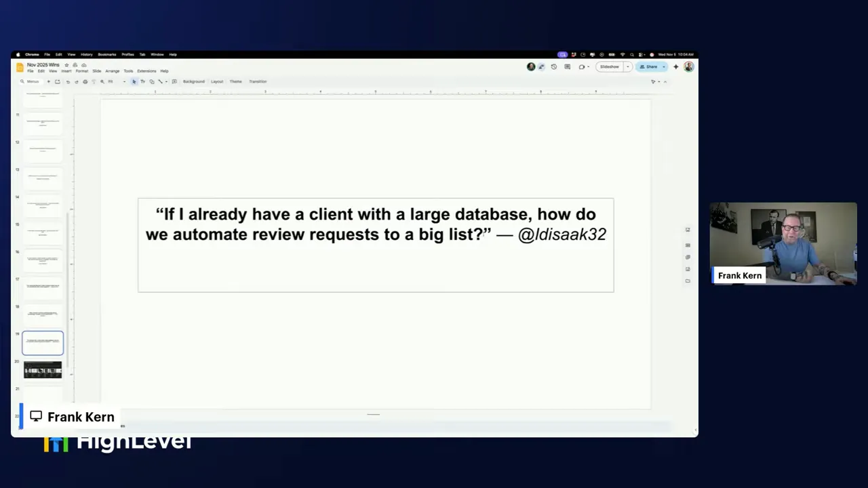Open macOS Control Center icon

coord(642,54)
